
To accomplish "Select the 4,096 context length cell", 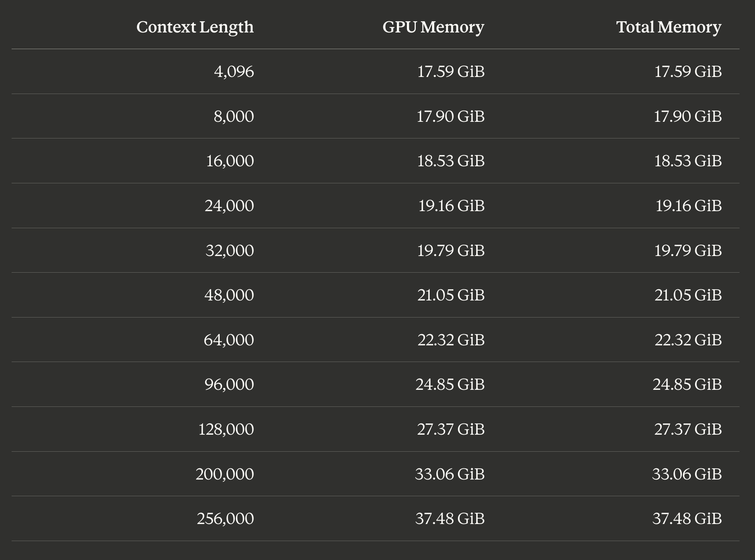I will click(234, 72).
